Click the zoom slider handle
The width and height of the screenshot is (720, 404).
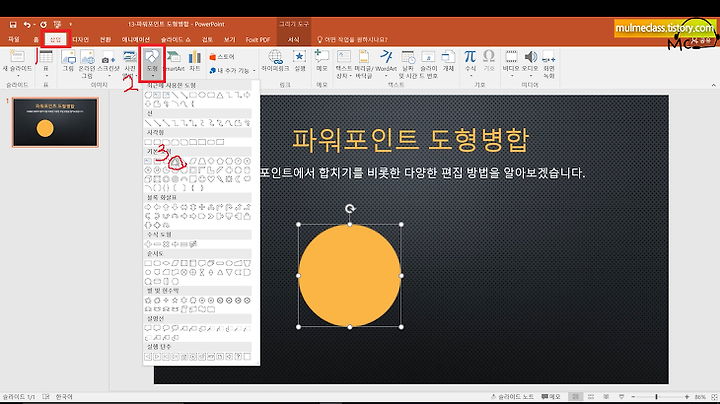coord(656,397)
